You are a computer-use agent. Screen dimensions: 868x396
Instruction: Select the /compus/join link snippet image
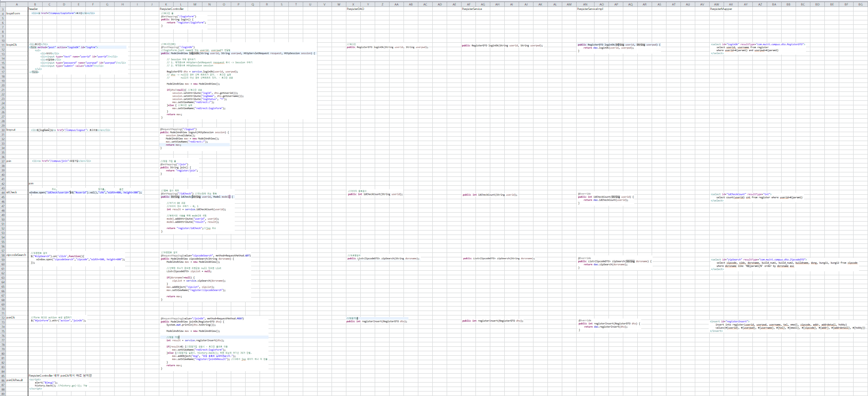pos(62,161)
